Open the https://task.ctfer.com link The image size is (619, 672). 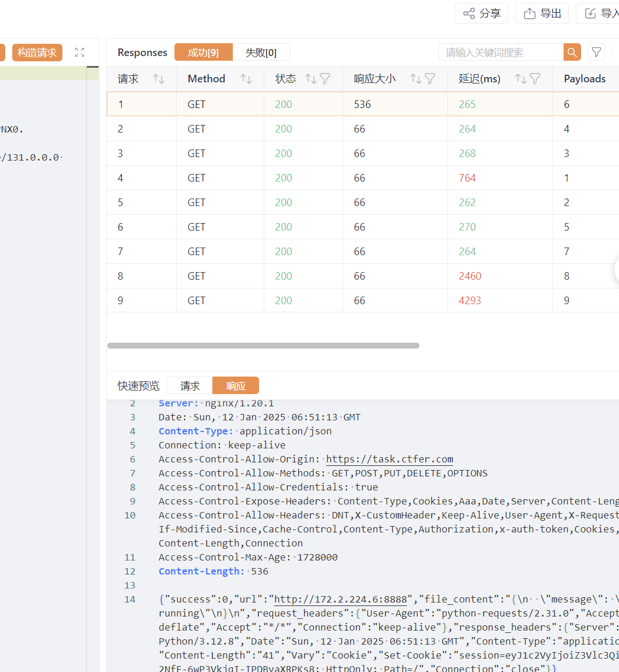[x=389, y=459]
